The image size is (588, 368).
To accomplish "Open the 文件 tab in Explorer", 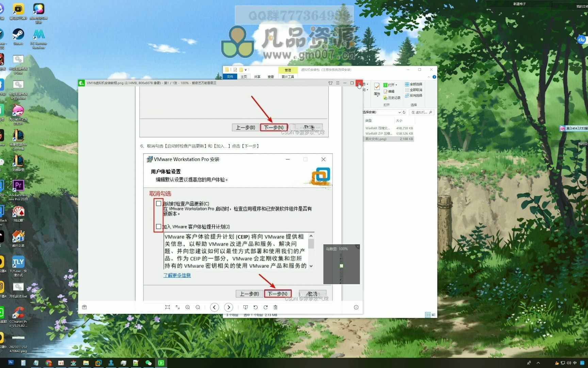I will coord(230,77).
